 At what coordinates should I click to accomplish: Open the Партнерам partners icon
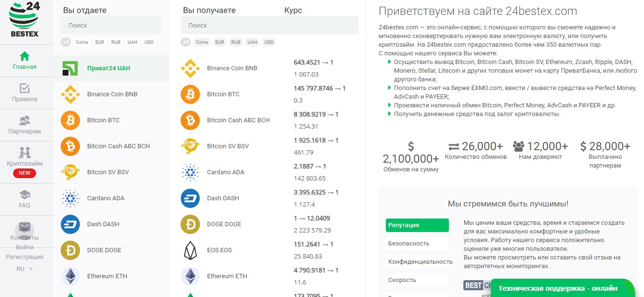25,121
